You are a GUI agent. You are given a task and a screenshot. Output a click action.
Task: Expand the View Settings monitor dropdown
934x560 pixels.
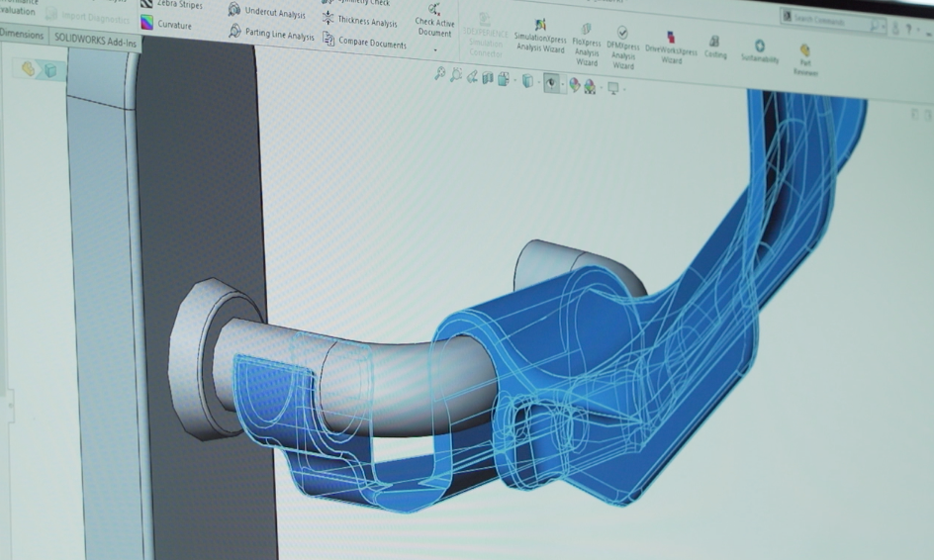(624, 89)
